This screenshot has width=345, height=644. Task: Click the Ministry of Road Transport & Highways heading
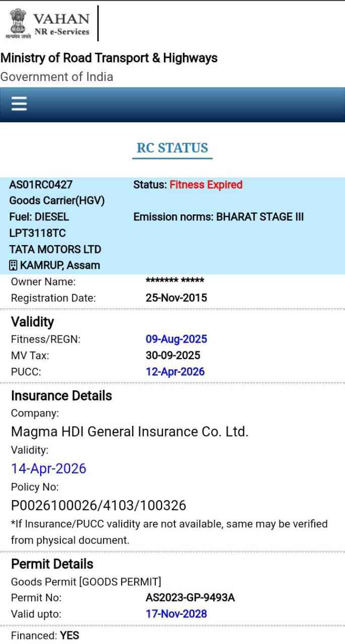pos(109,58)
